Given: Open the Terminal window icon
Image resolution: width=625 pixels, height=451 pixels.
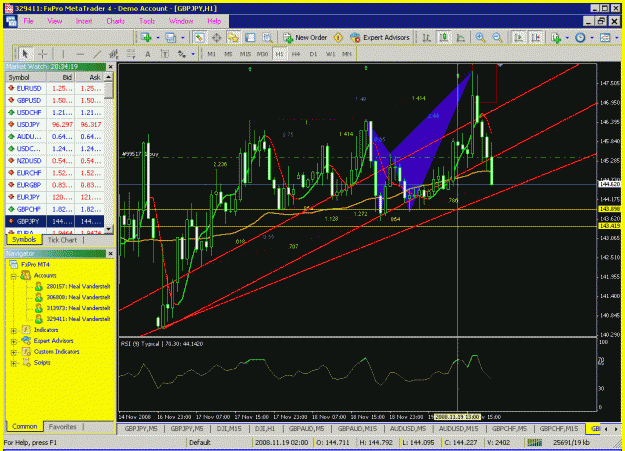Looking at the screenshot, I should [250, 37].
